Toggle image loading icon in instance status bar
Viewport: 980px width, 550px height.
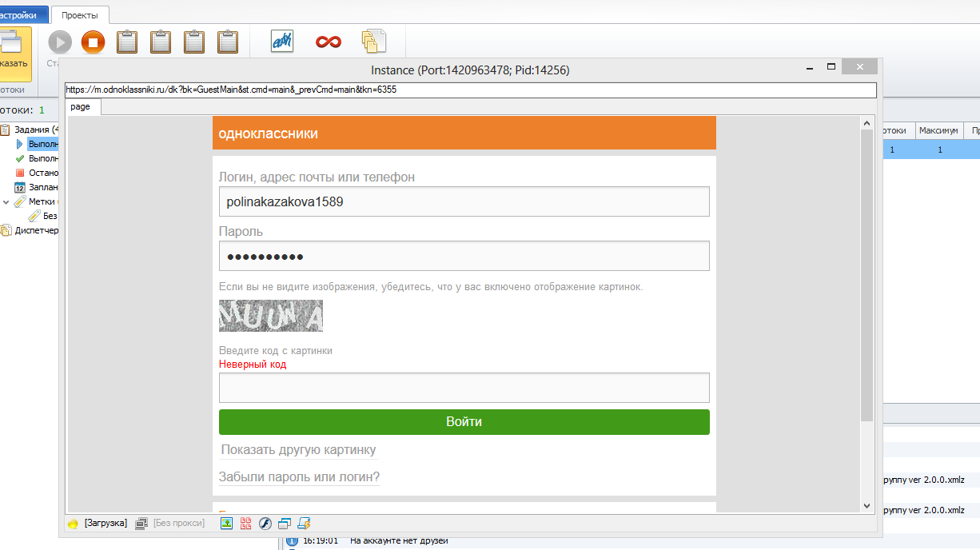pos(226,524)
